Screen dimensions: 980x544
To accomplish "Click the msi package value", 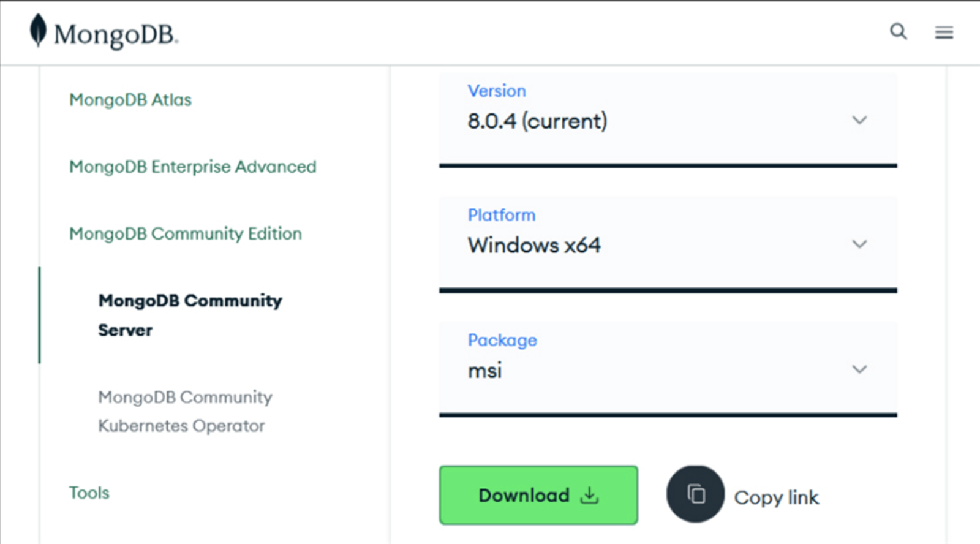I will tap(484, 371).
